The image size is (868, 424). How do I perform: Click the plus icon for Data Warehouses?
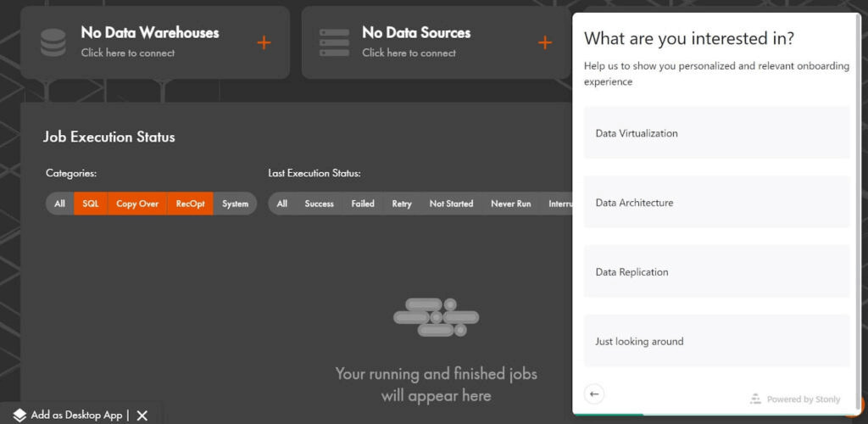coord(264,42)
